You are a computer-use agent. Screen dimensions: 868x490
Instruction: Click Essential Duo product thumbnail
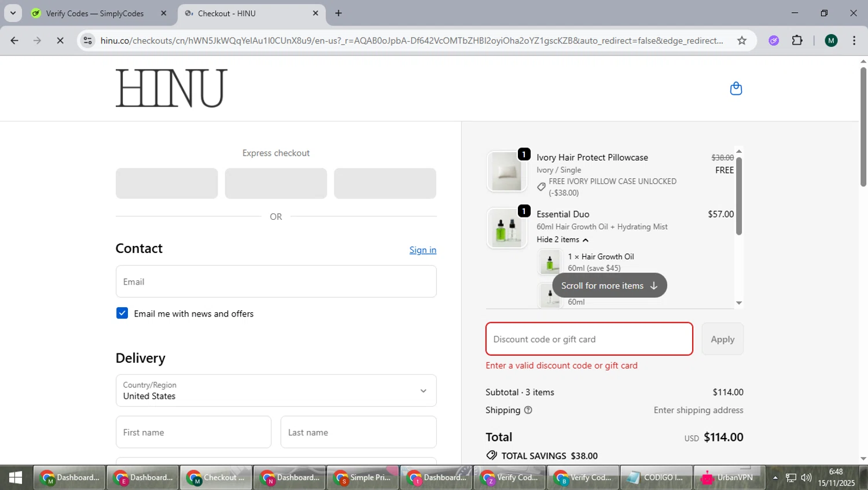click(507, 229)
